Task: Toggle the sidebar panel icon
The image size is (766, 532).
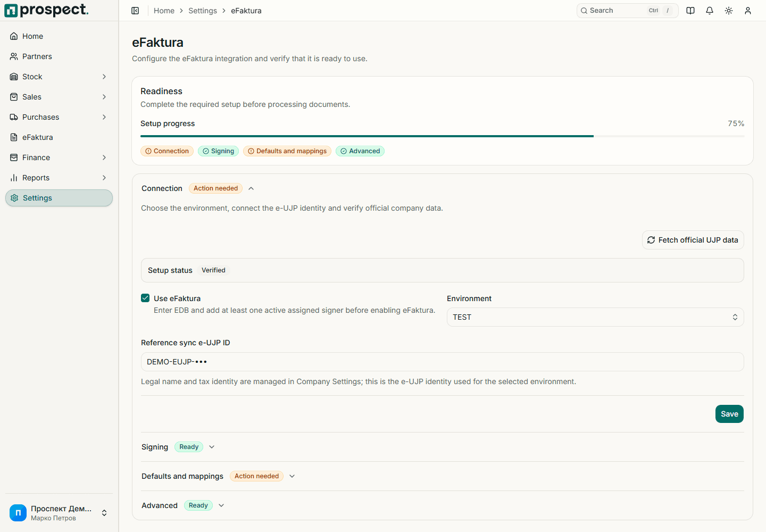Action: coord(135,11)
